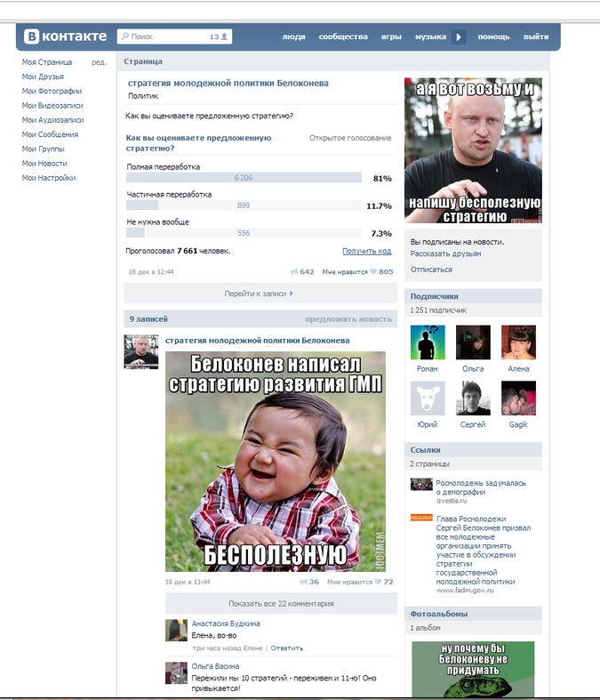600x700 pixels.
Task: Like the baby meme post with 72 likes
Action: coord(379,582)
